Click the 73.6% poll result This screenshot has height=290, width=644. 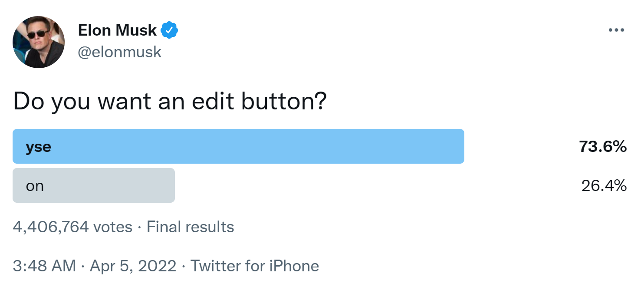point(602,147)
